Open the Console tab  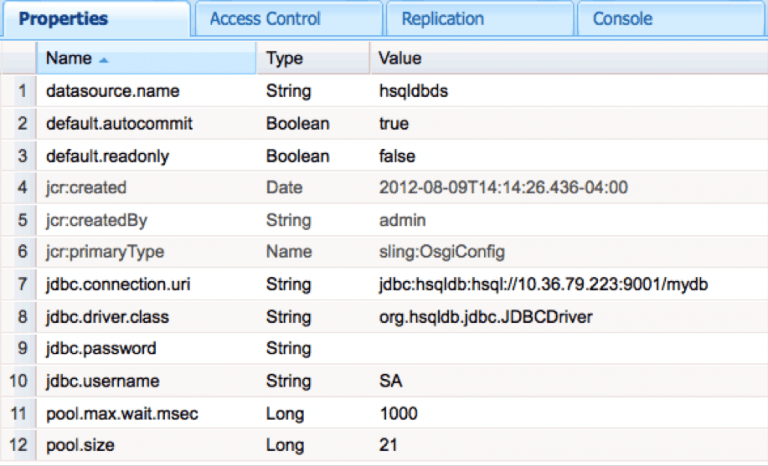[622, 19]
